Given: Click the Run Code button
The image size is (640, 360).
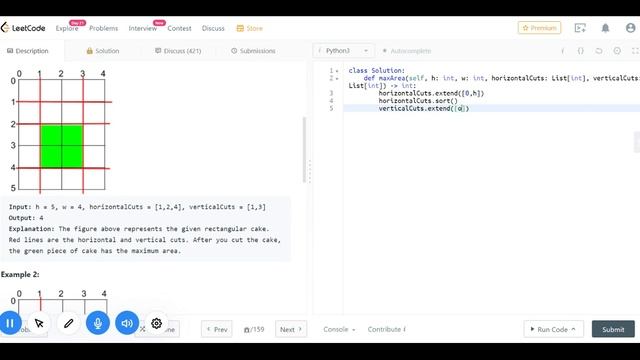Looking at the screenshot, I should pyautogui.click(x=553, y=329).
